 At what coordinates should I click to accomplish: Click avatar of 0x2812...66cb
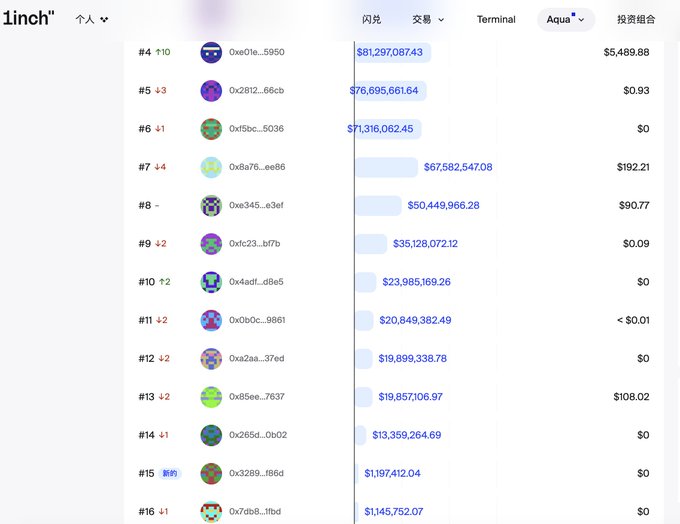pyautogui.click(x=211, y=91)
